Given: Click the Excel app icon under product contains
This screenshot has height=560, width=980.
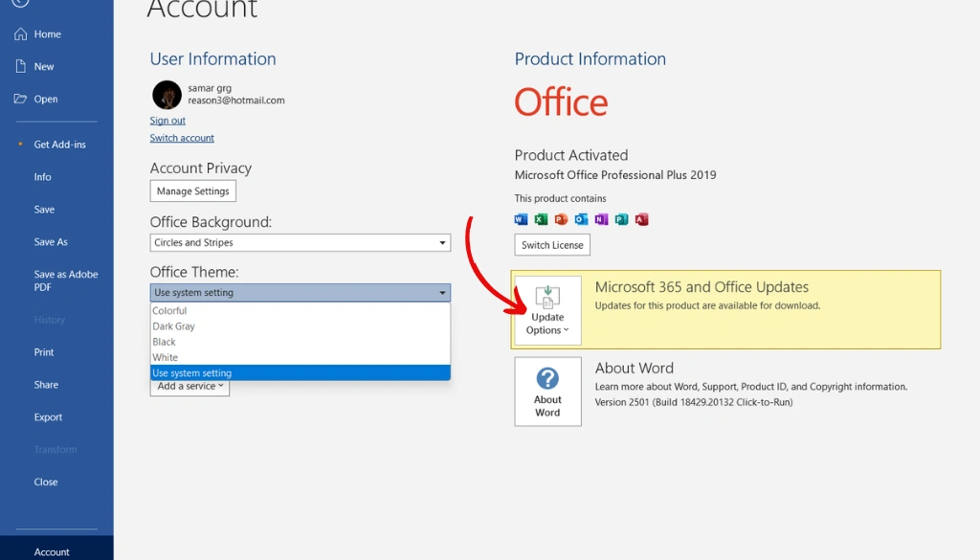Looking at the screenshot, I should [x=541, y=219].
